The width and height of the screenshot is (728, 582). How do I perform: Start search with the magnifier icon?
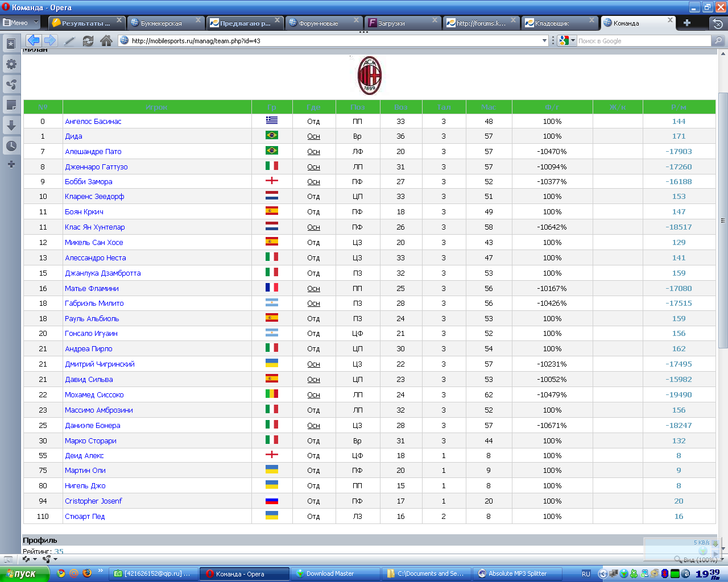tap(718, 41)
